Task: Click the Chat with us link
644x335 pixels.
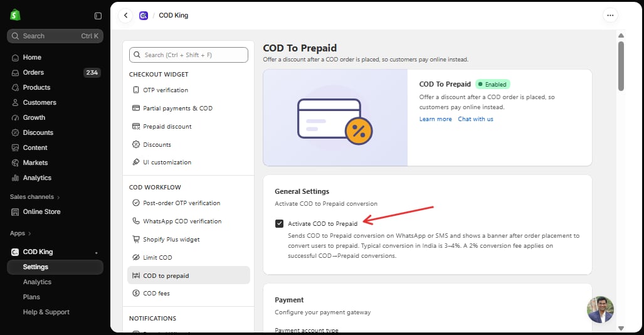Action: [x=475, y=119]
